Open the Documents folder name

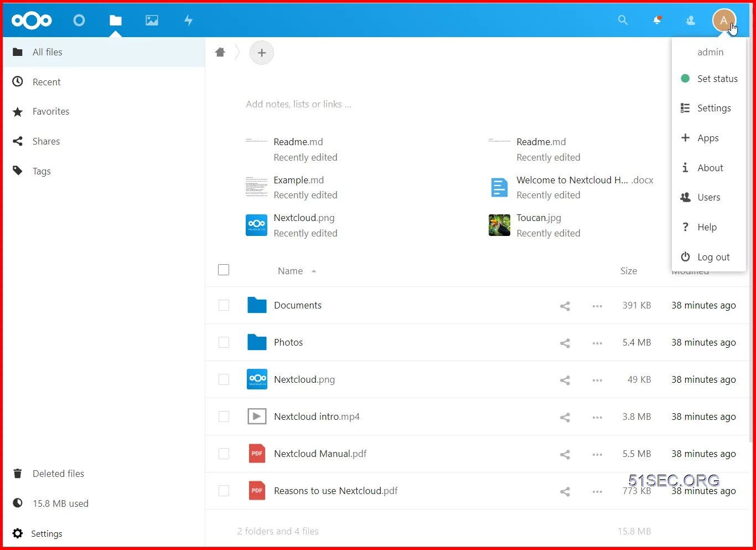click(x=298, y=305)
